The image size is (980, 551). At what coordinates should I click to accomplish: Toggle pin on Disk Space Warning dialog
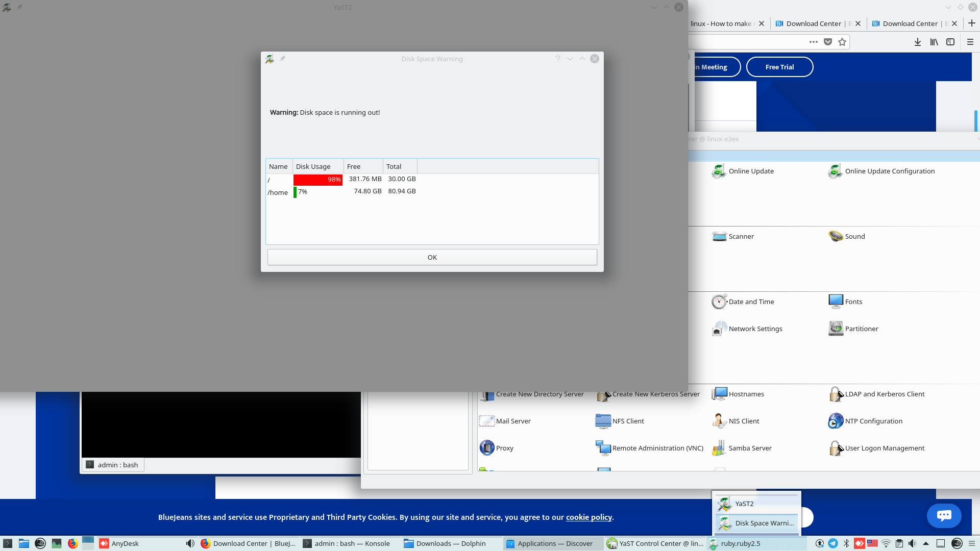point(282,59)
